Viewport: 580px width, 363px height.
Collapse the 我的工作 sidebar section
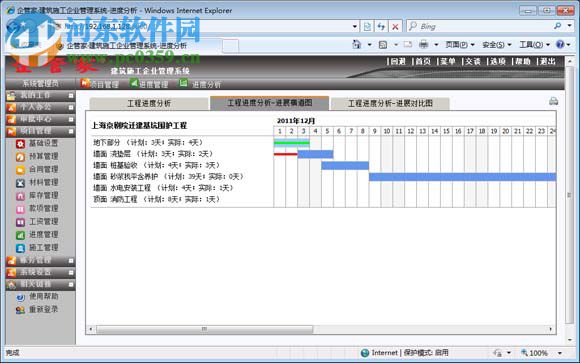click(x=71, y=95)
